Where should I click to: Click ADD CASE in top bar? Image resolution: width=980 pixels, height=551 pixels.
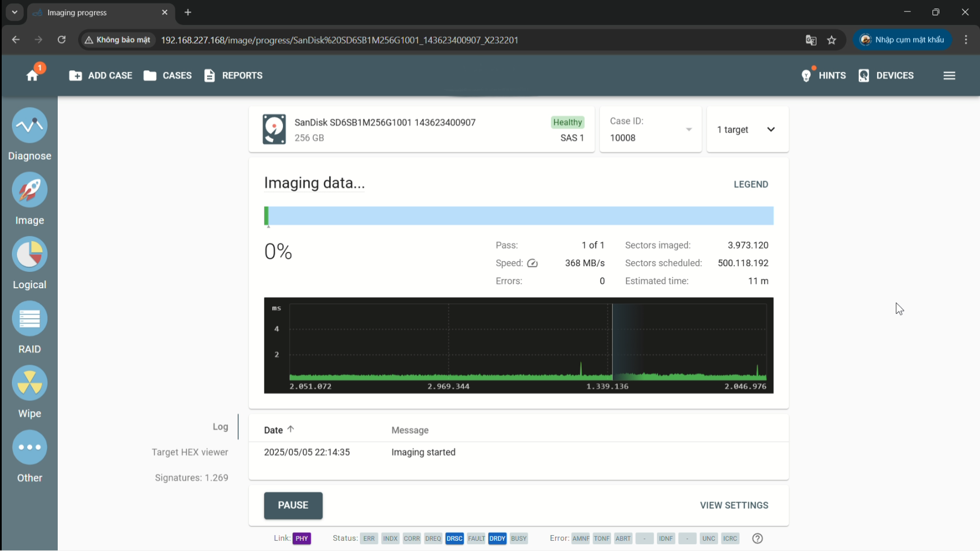[x=101, y=75]
